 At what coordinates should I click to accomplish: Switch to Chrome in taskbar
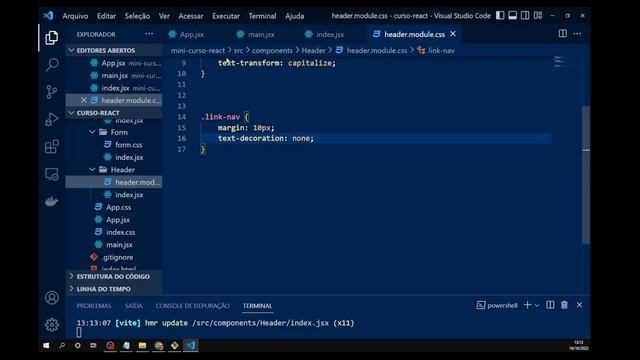click(x=159, y=345)
